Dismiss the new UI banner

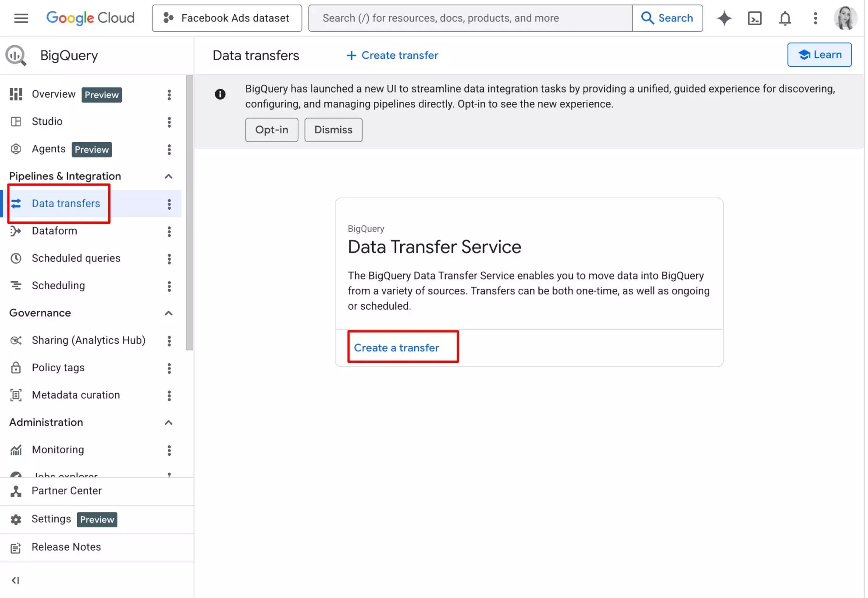tap(333, 130)
